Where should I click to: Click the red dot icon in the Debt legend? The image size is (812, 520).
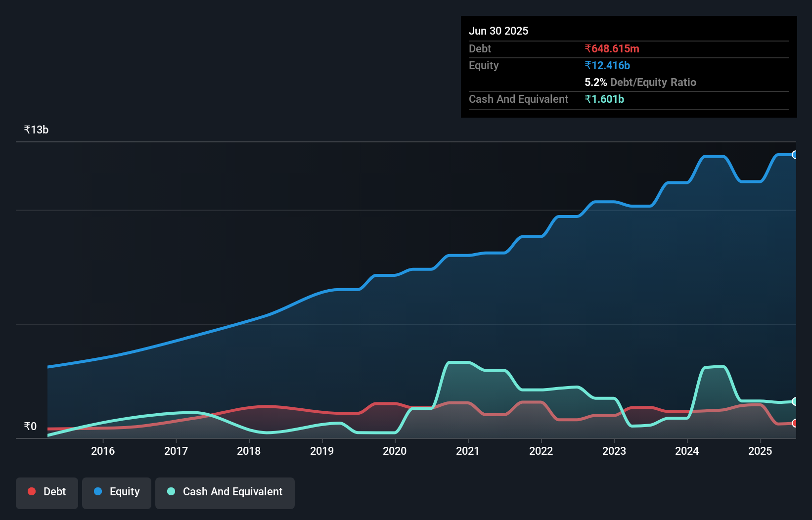(32, 491)
